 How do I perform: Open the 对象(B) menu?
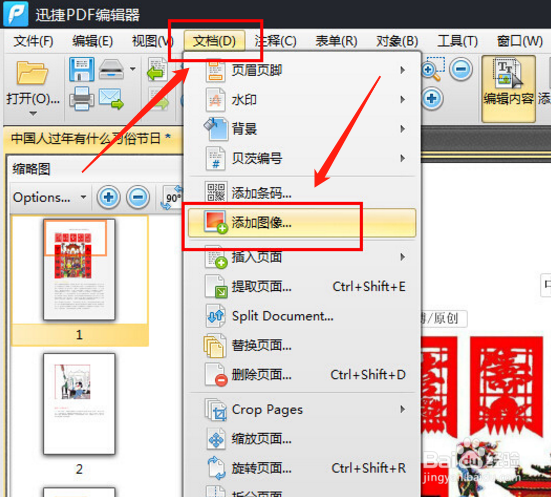pyautogui.click(x=397, y=41)
